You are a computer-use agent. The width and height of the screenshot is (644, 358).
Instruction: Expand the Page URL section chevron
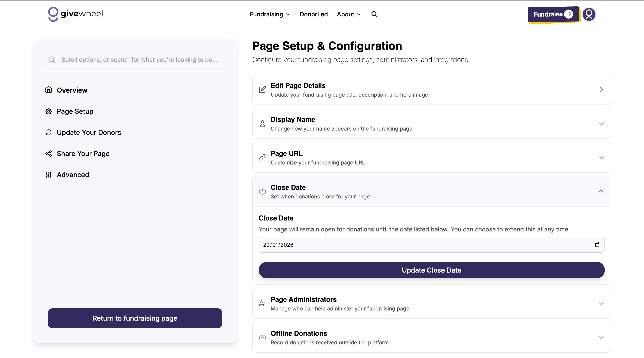coord(601,157)
